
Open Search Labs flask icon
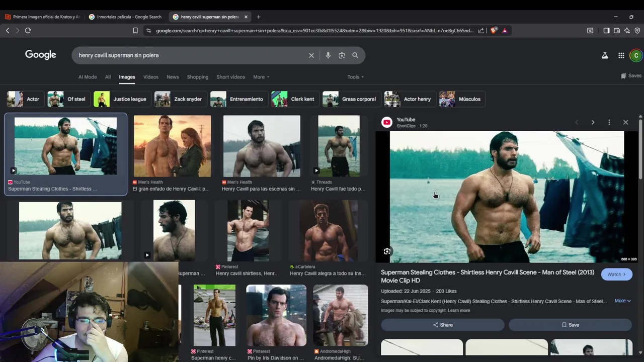(x=605, y=55)
